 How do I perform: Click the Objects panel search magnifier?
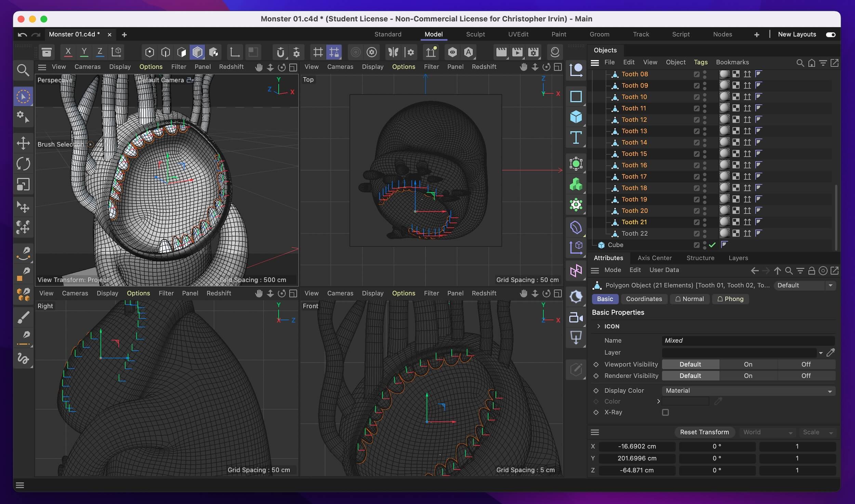click(x=800, y=63)
